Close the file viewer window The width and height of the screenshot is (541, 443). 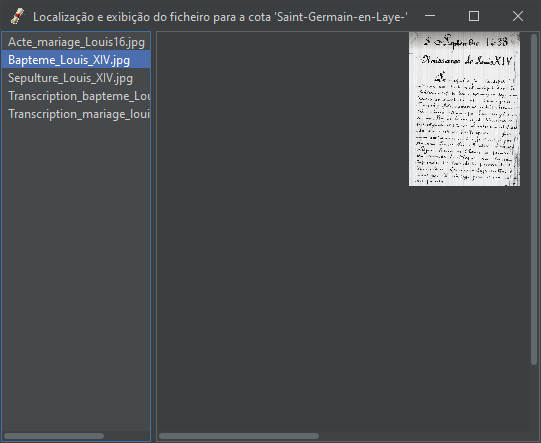[x=518, y=16]
